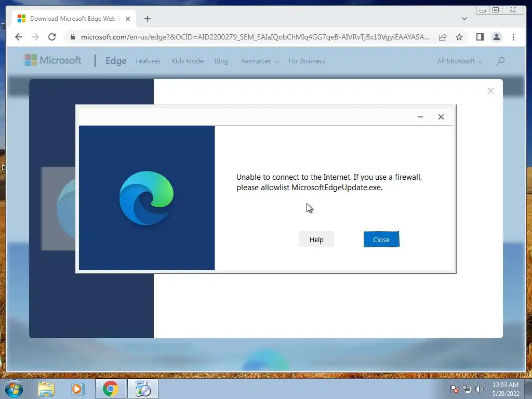Viewport: 532px width, 399px height.
Task: Close the Download Microsoft Edge tab
Action: [128, 19]
